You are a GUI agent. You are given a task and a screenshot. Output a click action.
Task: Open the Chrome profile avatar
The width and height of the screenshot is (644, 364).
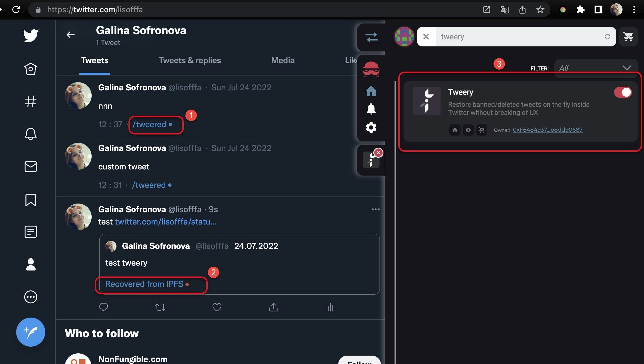(x=616, y=10)
